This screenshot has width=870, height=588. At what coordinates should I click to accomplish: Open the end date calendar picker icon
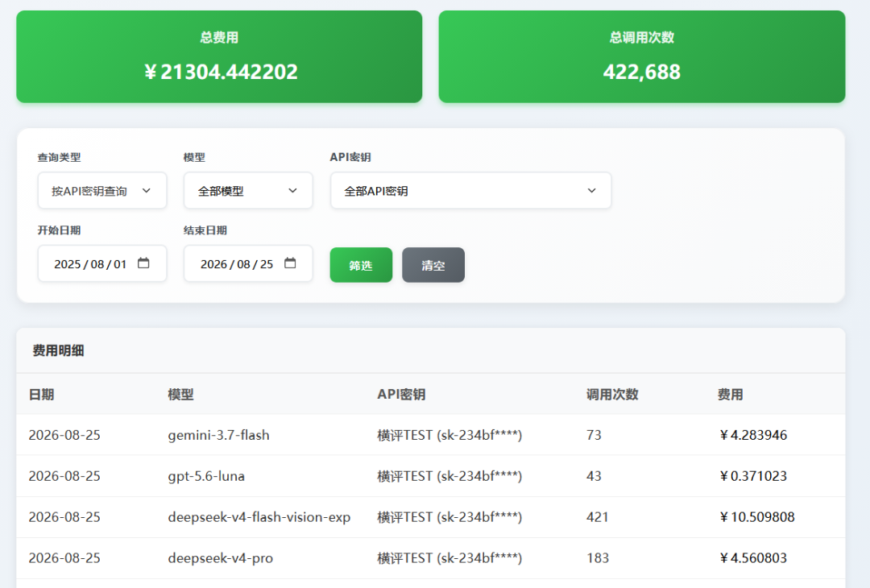290,263
